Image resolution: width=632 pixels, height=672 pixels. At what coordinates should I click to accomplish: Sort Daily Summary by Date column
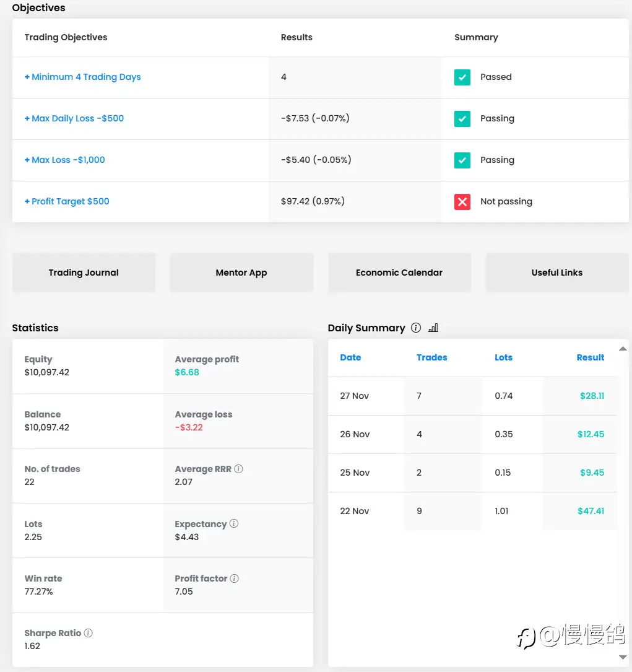click(350, 357)
